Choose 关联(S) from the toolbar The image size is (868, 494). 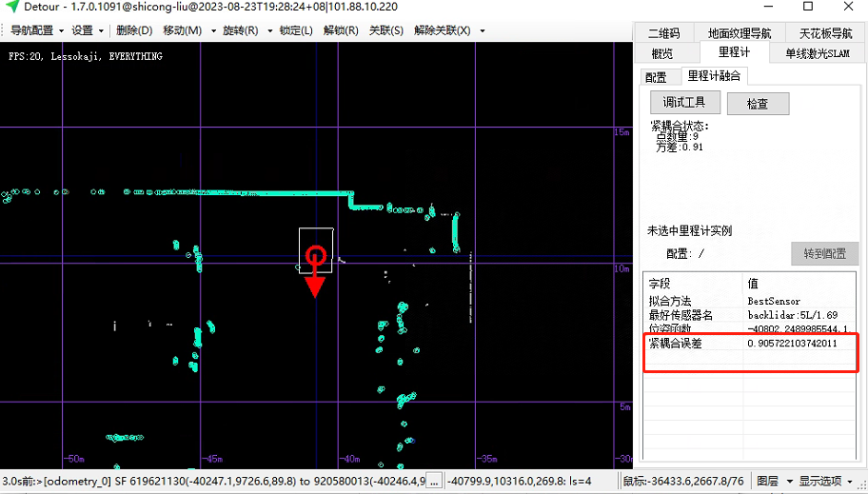(x=385, y=30)
